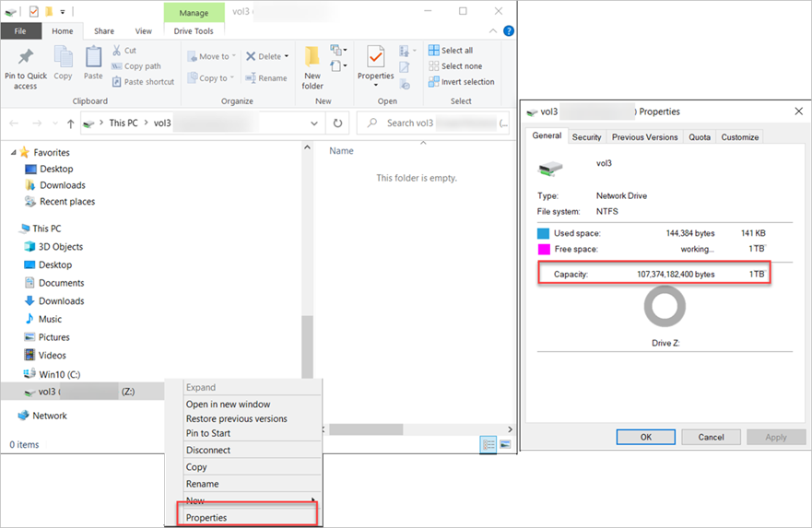The height and width of the screenshot is (528, 812).
Task: Select 3D Objects in navigation pane
Action: pyautogui.click(x=53, y=246)
